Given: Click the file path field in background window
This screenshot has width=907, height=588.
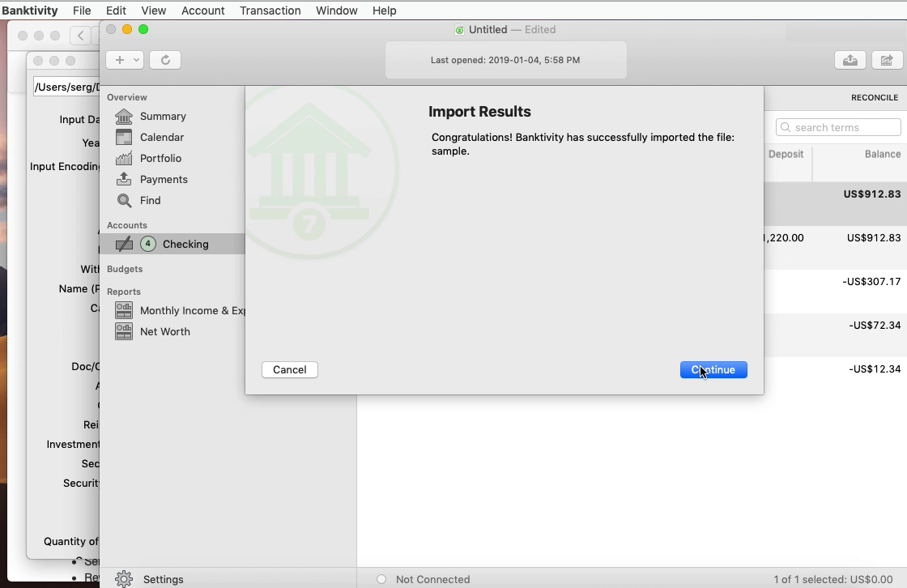Looking at the screenshot, I should click(x=66, y=87).
